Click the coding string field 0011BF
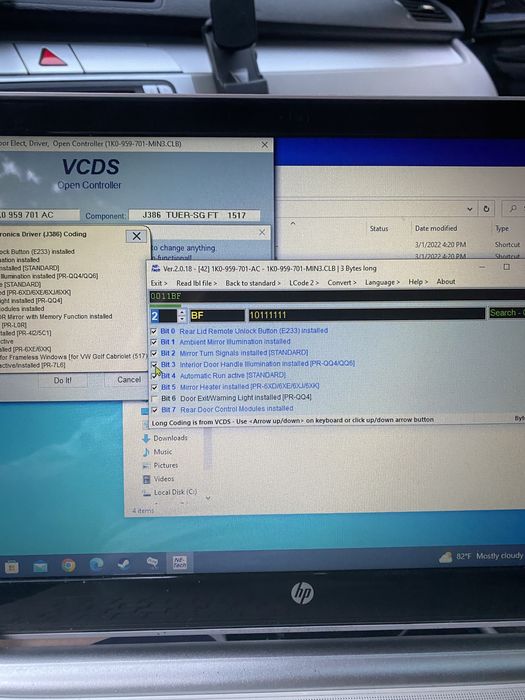 tap(337, 296)
